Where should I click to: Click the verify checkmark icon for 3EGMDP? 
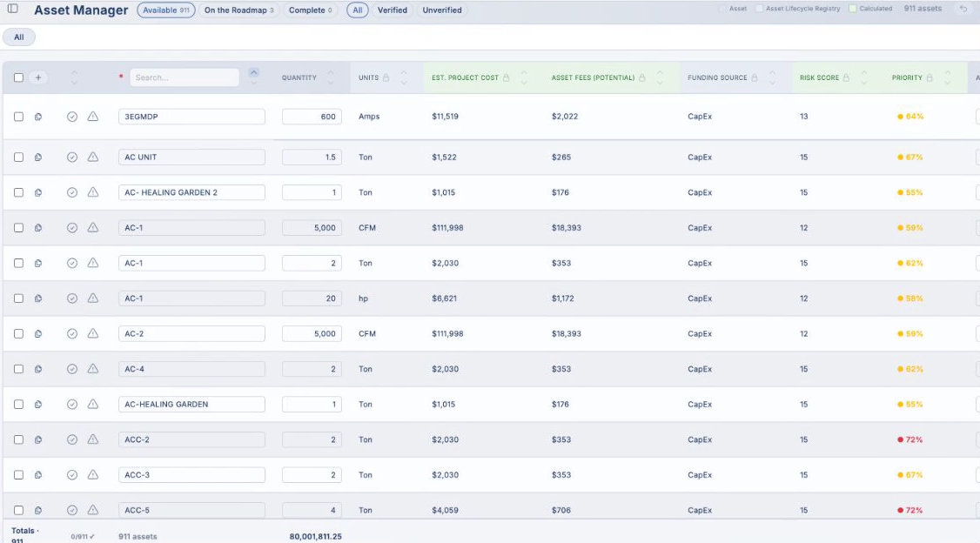(72, 117)
